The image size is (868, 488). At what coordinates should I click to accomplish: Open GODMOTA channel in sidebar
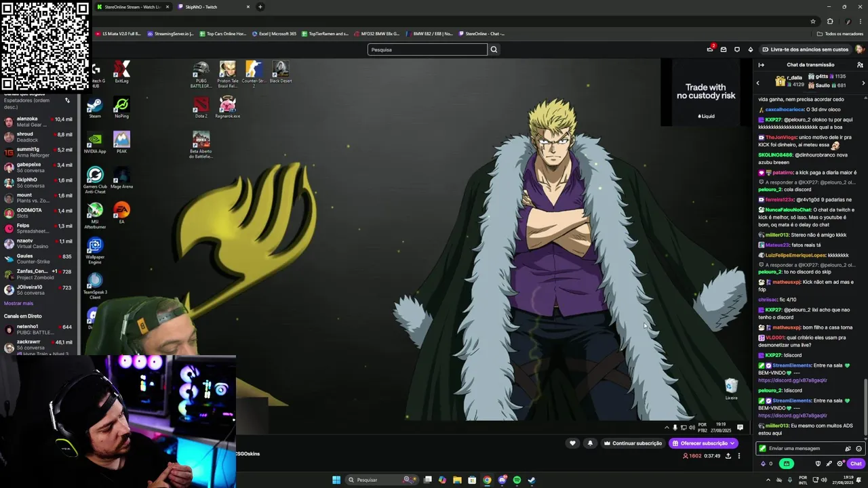tap(38, 213)
